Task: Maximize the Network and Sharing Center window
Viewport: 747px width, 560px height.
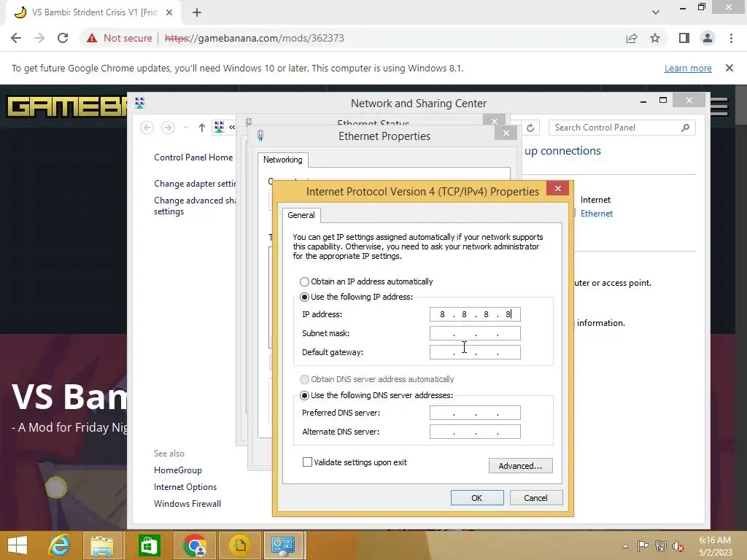Action: 662,100
